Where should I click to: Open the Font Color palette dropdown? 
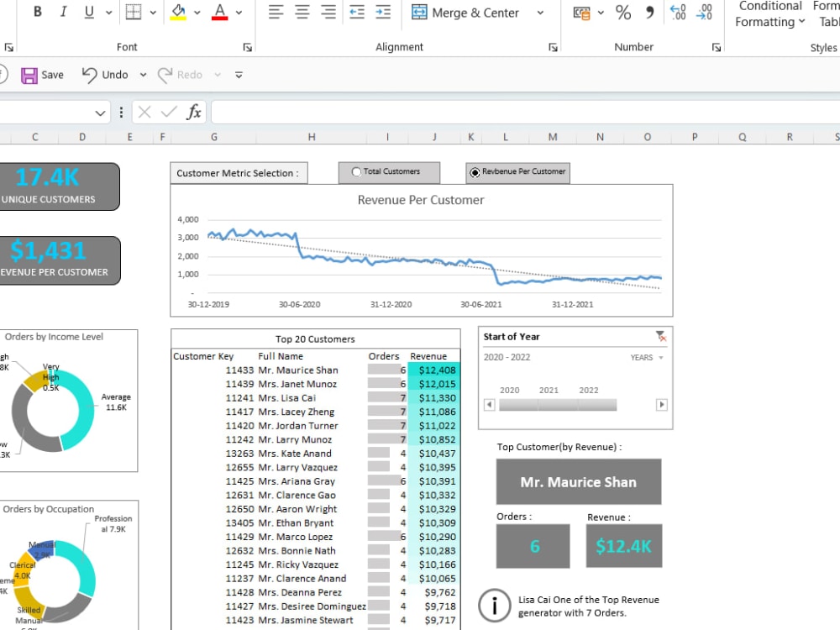click(239, 13)
